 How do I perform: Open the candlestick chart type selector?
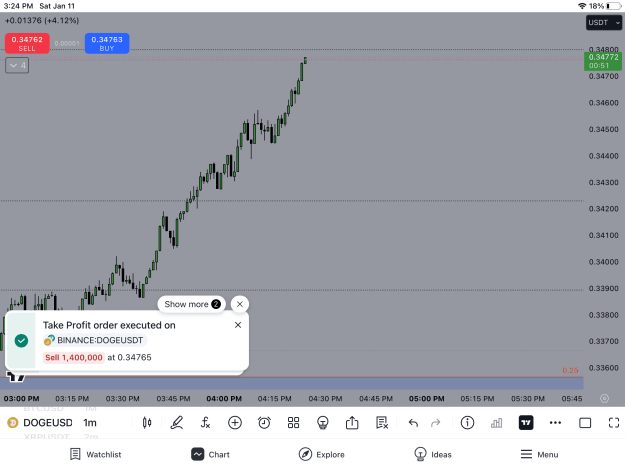coord(147,423)
